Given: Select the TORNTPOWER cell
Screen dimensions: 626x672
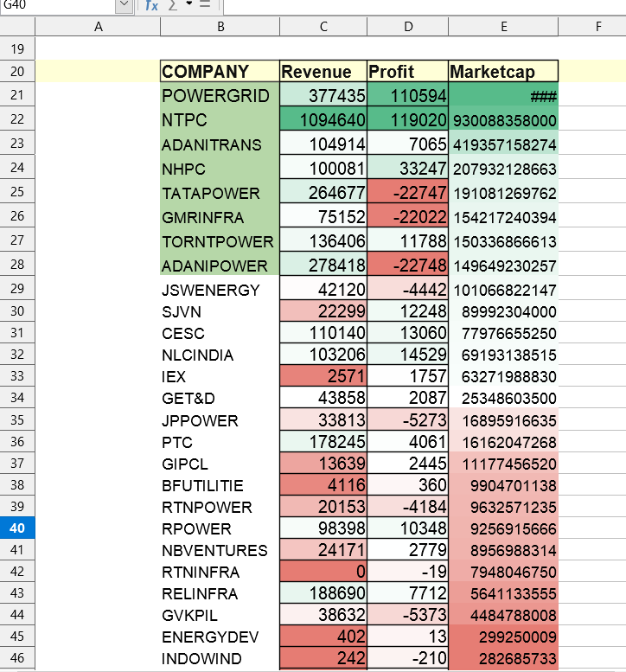Looking at the screenshot, I should tap(220, 240).
